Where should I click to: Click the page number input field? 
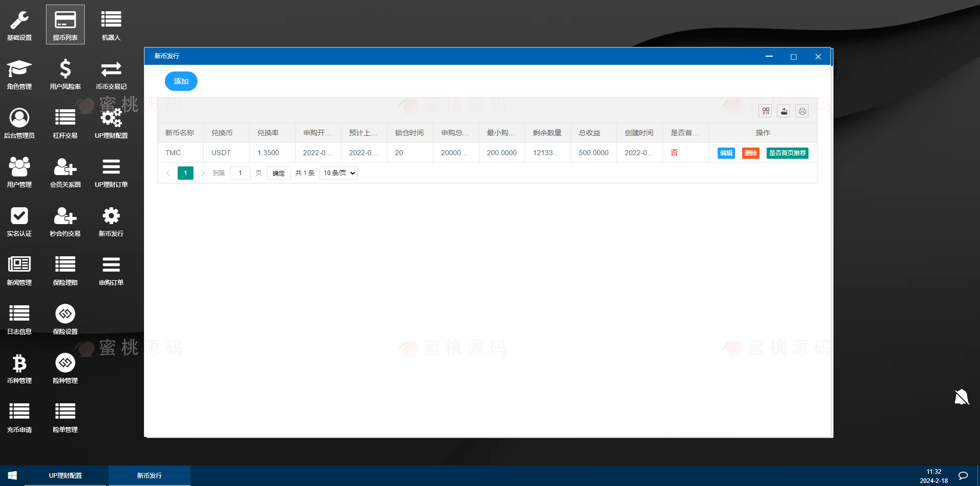click(240, 173)
